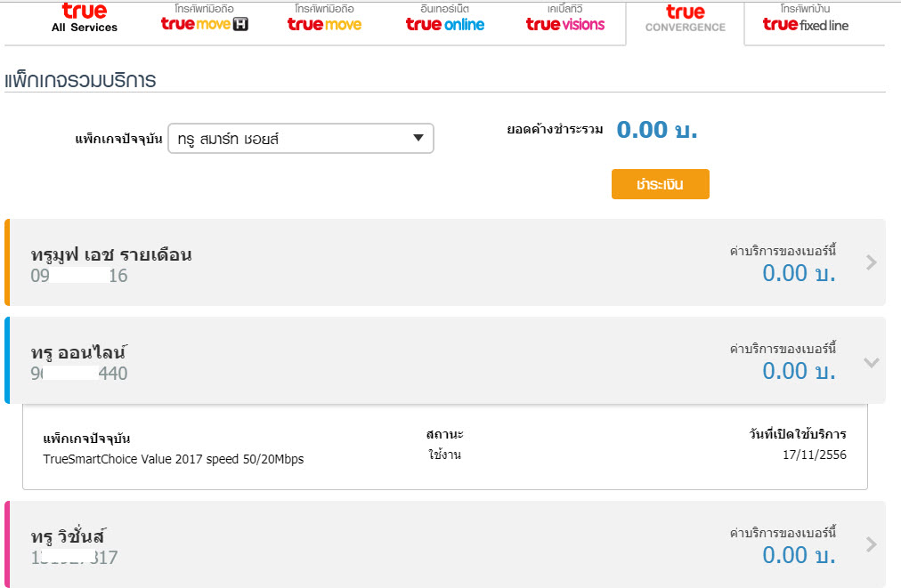
Task: Click the 0.00 บ. fee in ทรู วิชั่นส์ row
Action: [799, 555]
